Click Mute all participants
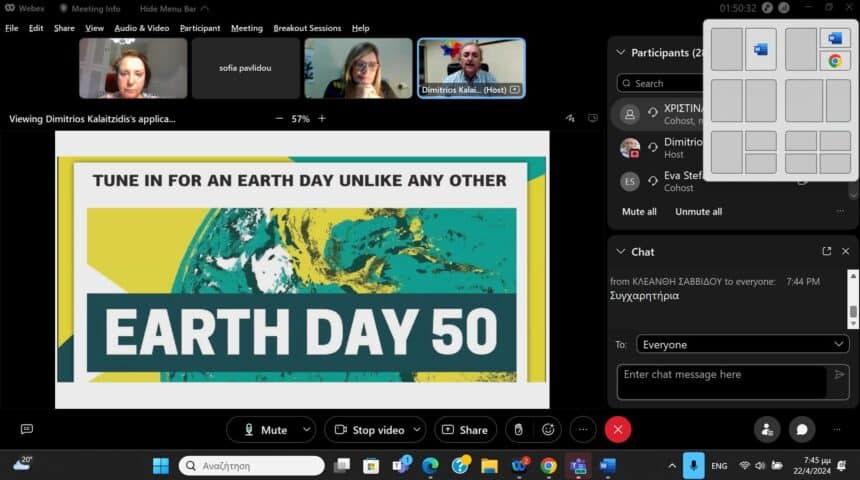The image size is (860, 480). (639, 212)
